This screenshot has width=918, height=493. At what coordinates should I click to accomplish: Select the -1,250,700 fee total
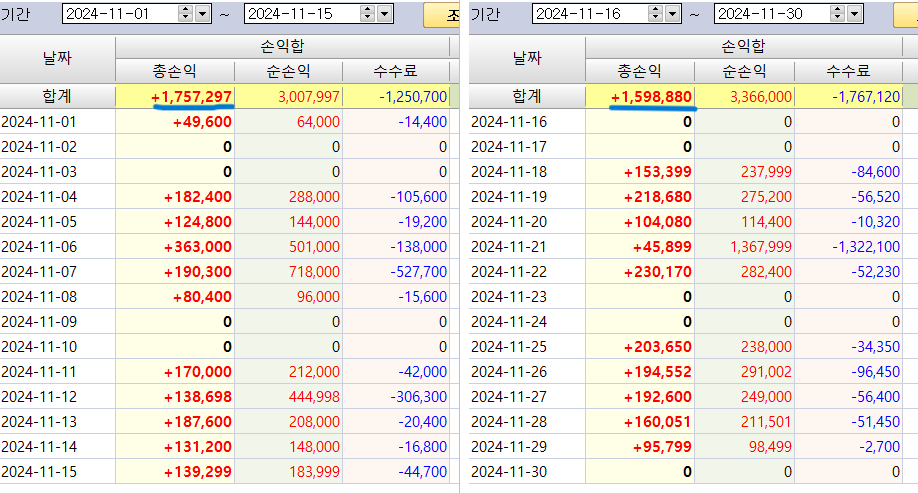(x=396, y=96)
